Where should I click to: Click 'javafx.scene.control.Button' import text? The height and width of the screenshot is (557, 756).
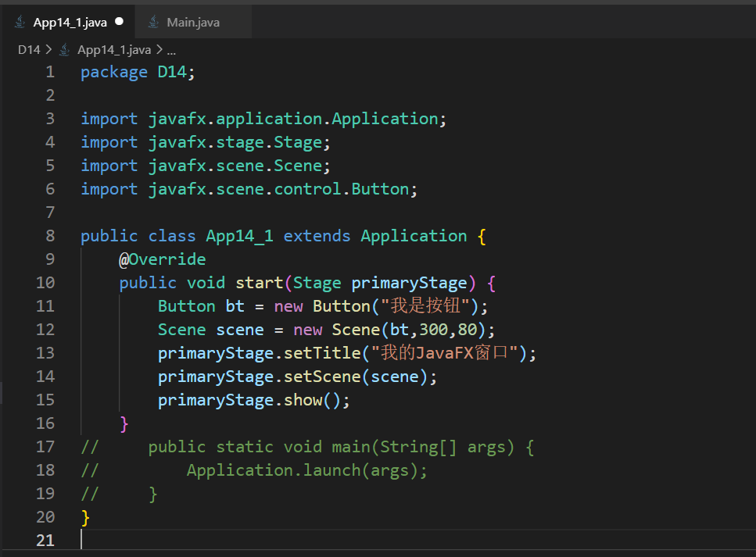coord(278,189)
